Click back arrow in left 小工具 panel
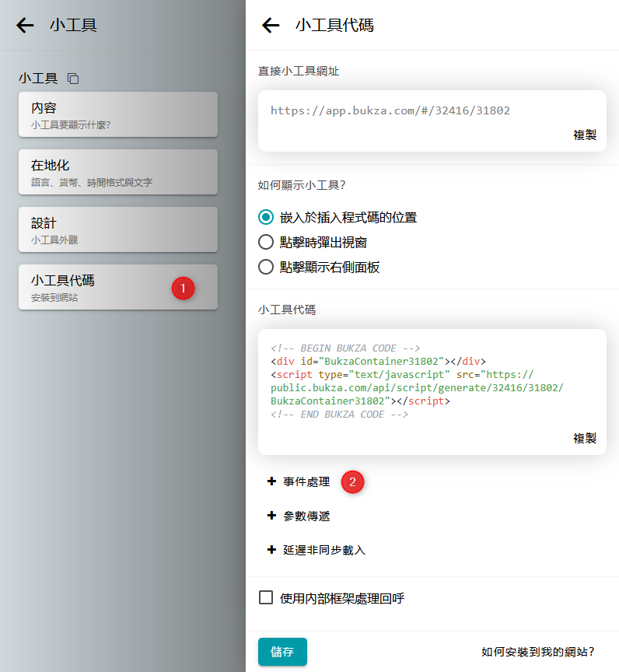The width and height of the screenshot is (619, 672). 25,26
